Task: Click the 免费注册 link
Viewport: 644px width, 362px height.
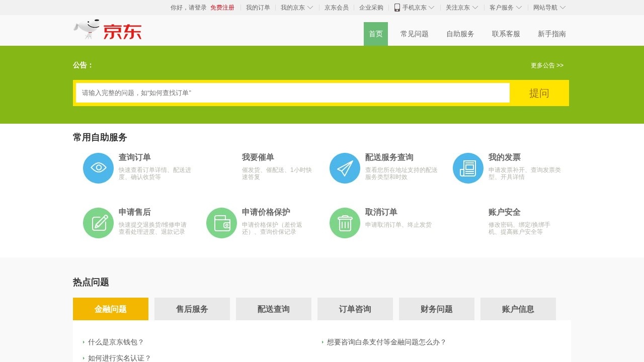Action: pos(222,8)
